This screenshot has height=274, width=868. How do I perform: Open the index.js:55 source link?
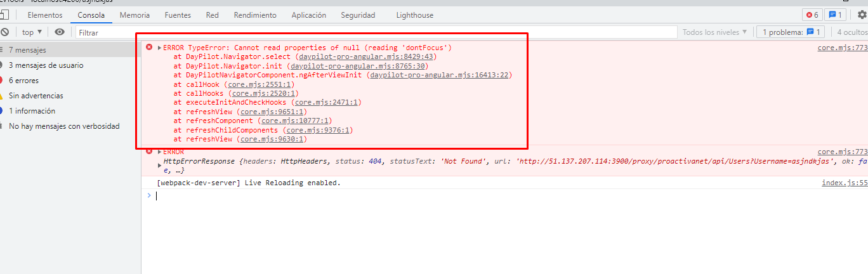pyautogui.click(x=845, y=183)
